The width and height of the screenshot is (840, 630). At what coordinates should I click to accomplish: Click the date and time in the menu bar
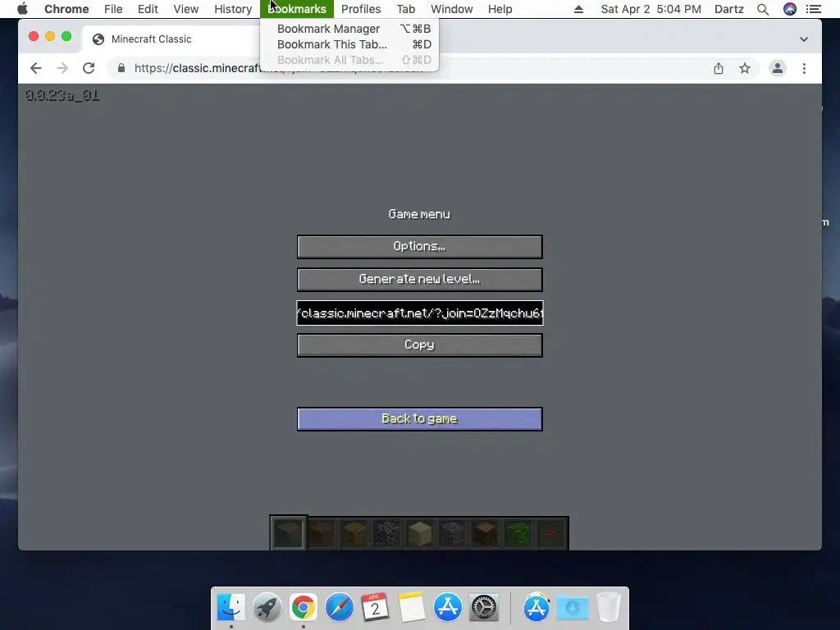pyautogui.click(x=651, y=9)
